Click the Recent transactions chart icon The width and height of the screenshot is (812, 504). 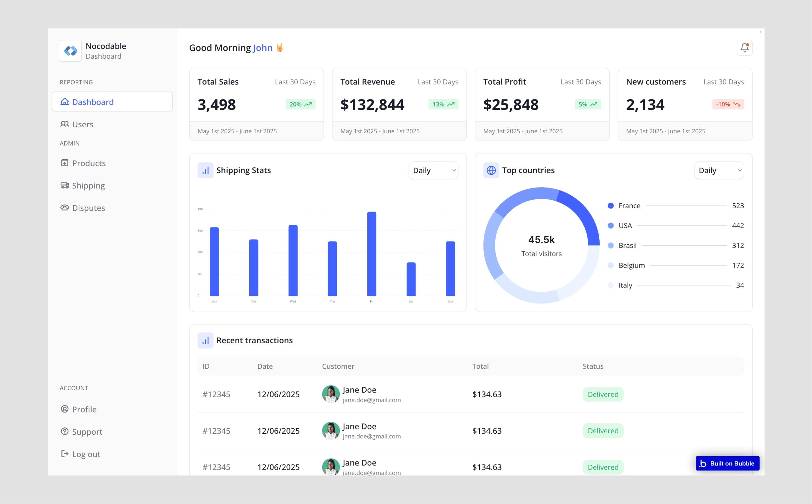pyautogui.click(x=205, y=340)
